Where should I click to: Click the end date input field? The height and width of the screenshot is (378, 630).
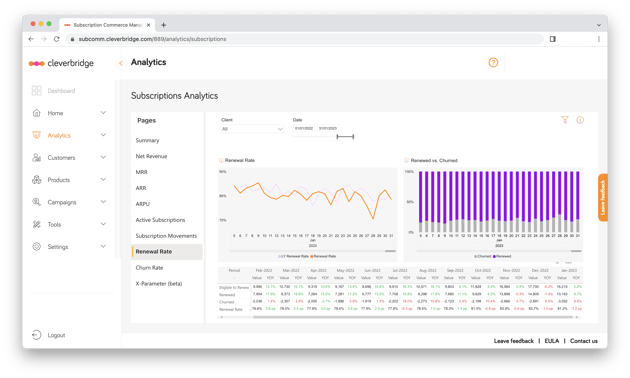coord(328,129)
